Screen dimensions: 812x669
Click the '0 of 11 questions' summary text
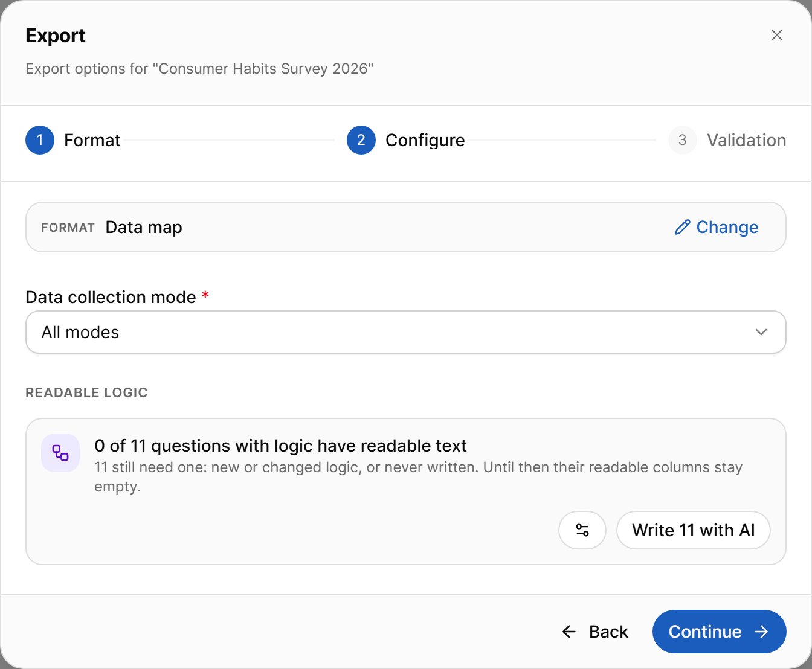pyautogui.click(x=281, y=446)
